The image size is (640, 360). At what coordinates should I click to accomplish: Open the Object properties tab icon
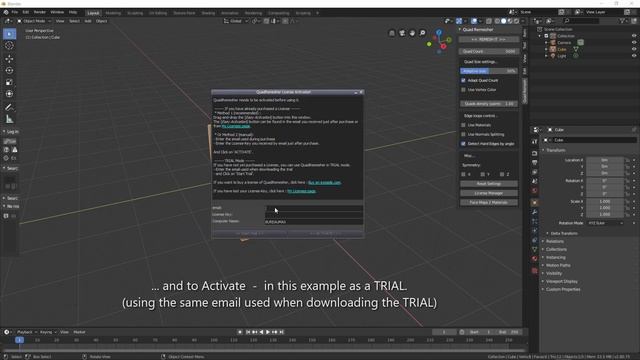click(x=535, y=202)
